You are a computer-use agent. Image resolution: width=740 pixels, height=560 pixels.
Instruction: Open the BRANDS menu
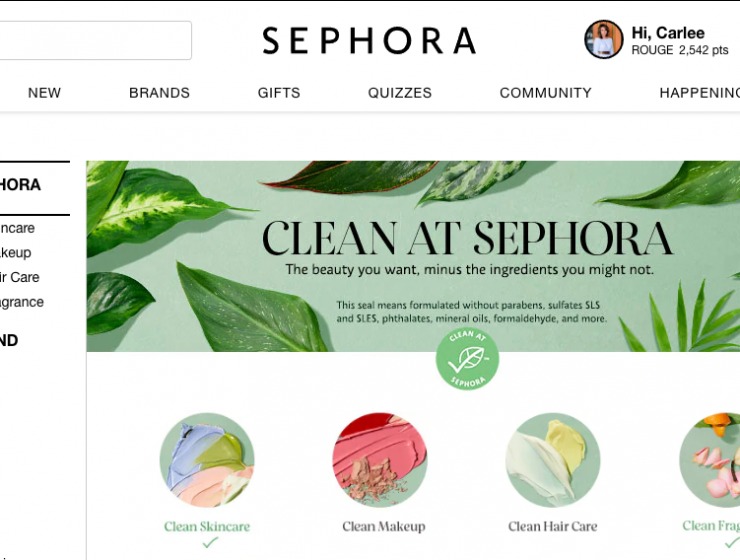pos(160,93)
